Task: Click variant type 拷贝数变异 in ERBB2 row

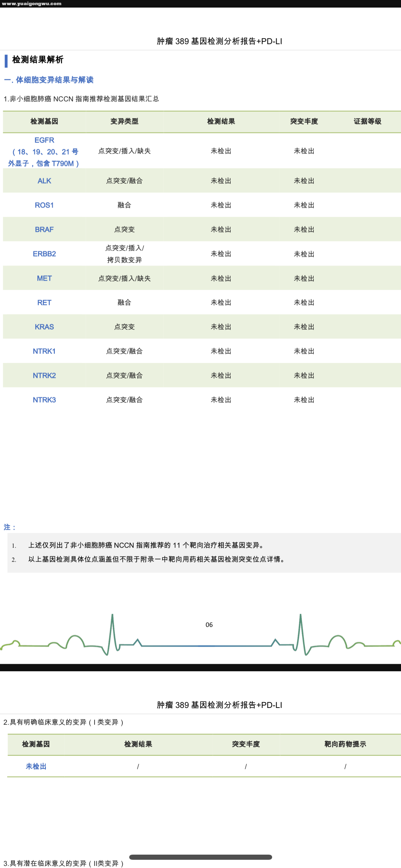Action: 124,260
